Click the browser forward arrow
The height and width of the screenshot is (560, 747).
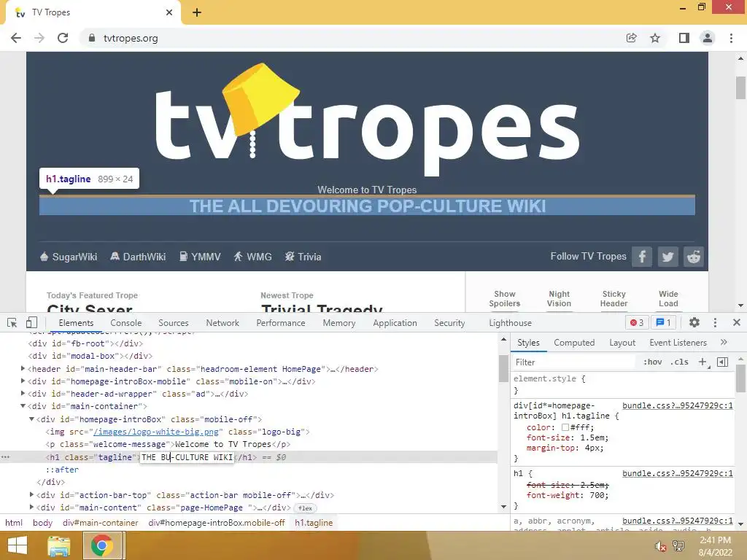click(x=39, y=38)
